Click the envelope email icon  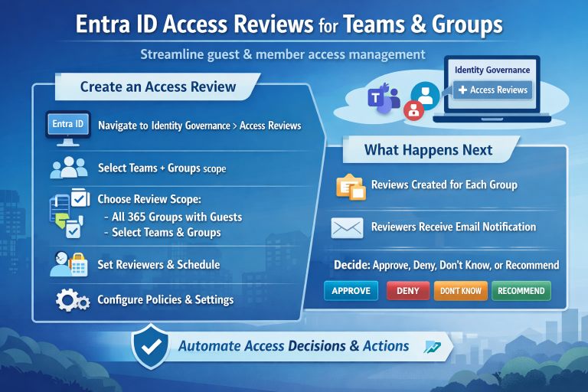coord(348,228)
